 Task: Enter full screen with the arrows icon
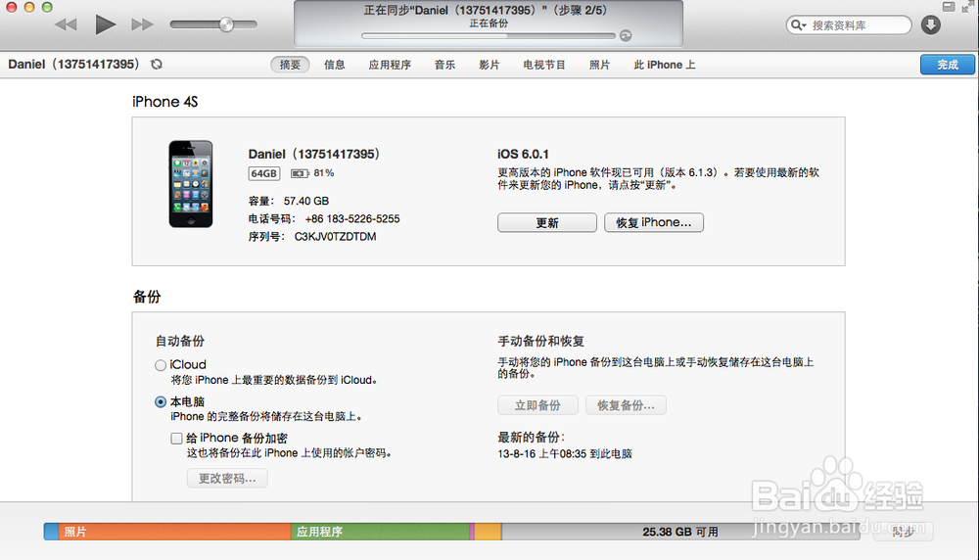(968, 6)
